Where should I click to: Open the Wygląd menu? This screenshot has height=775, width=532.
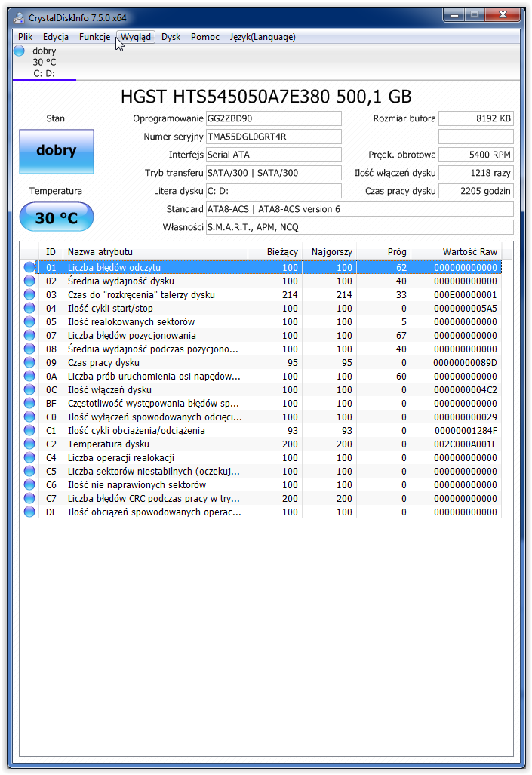136,37
